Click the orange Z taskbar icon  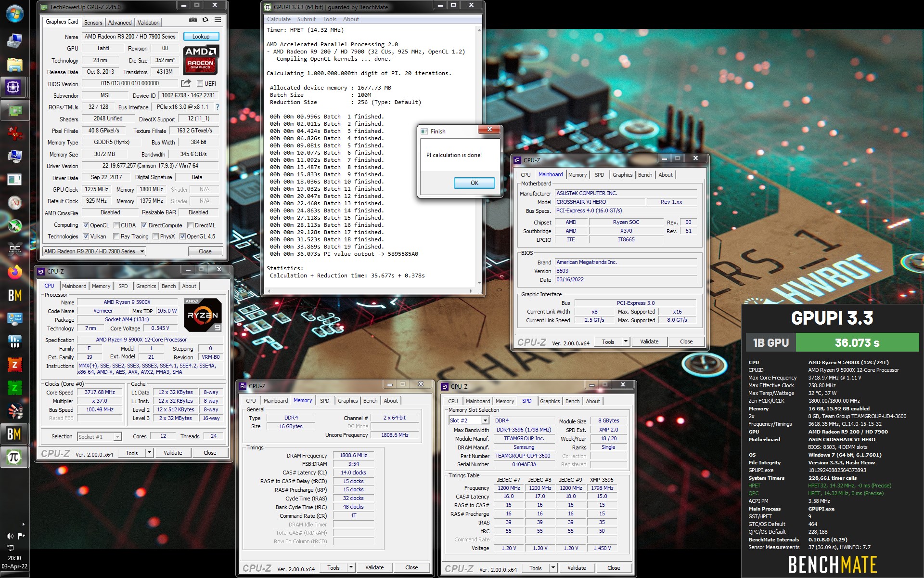point(14,365)
